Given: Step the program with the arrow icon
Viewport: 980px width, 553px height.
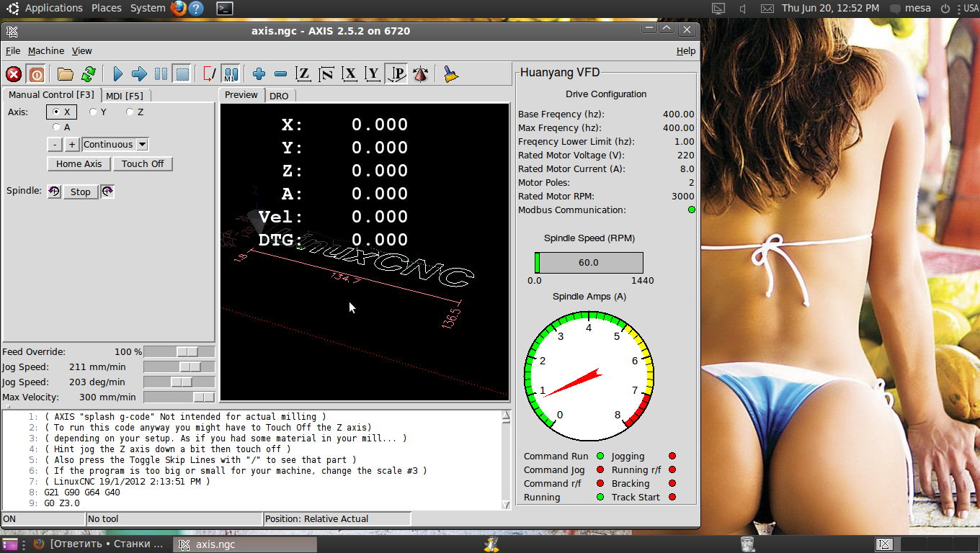Looking at the screenshot, I should [140, 74].
